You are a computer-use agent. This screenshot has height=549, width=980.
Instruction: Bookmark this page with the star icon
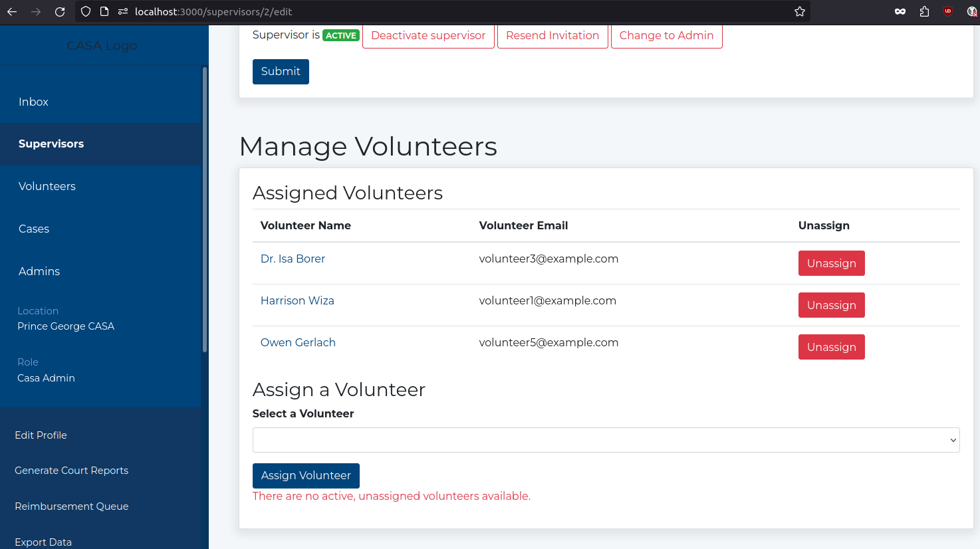click(800, 11)
